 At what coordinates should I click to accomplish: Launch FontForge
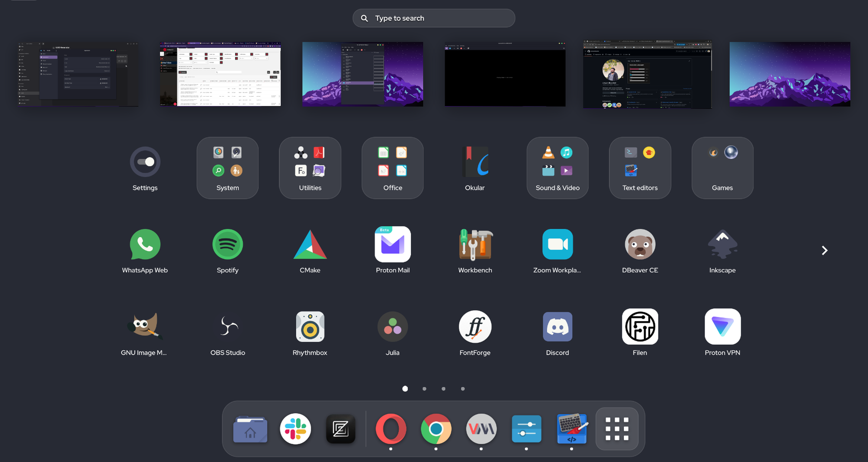click(475, 333)
